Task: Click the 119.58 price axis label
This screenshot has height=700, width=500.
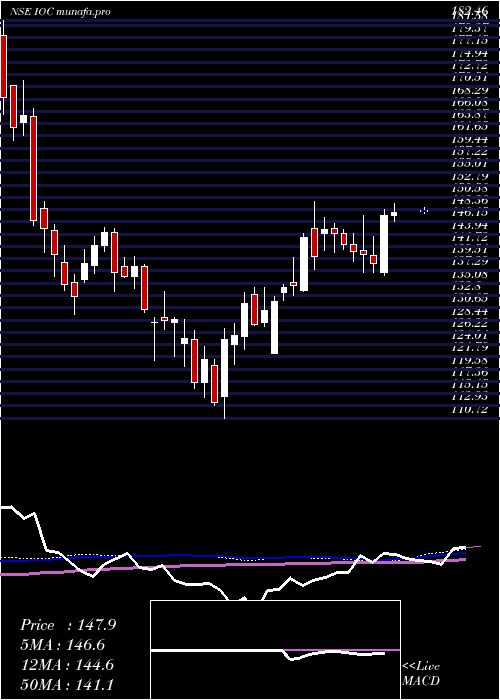Action: [469, 361]
